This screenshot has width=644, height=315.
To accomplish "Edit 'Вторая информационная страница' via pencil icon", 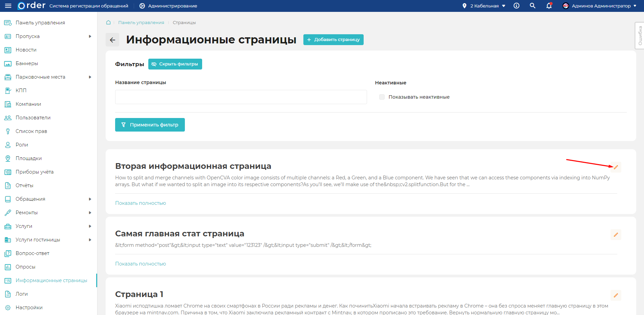I will (616, 167).
